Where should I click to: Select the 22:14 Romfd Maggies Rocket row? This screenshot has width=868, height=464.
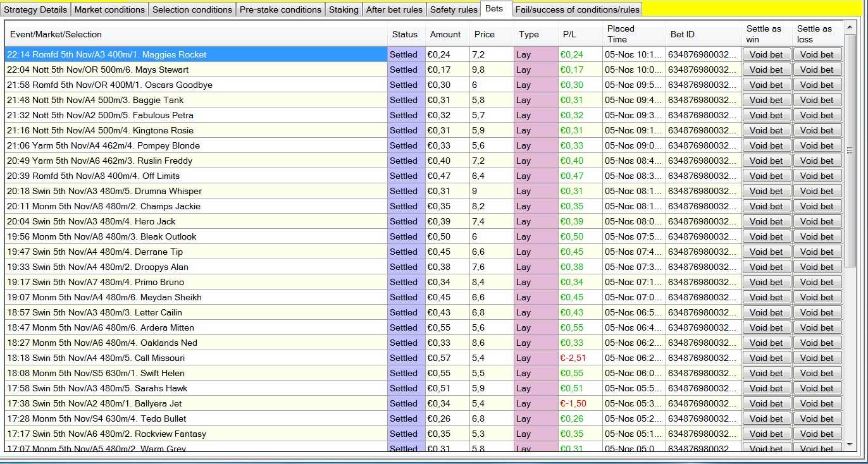click(x=424, y=54)
